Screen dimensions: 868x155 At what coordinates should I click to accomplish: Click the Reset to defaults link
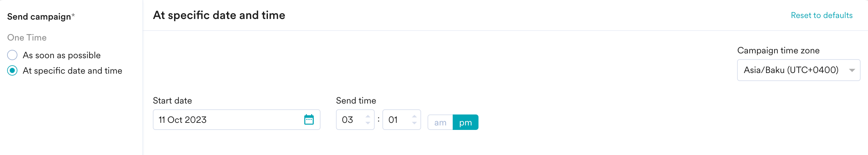pos(821,15)
